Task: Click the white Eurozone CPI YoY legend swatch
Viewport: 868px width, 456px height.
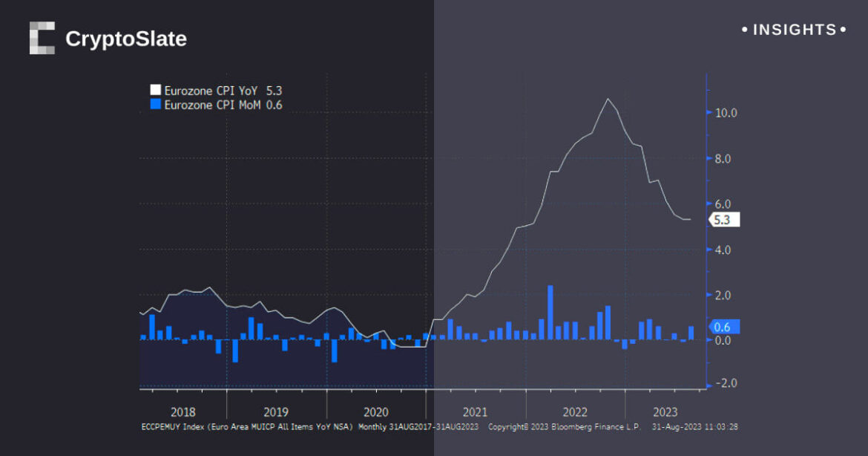Action: [x=155, y=91]
